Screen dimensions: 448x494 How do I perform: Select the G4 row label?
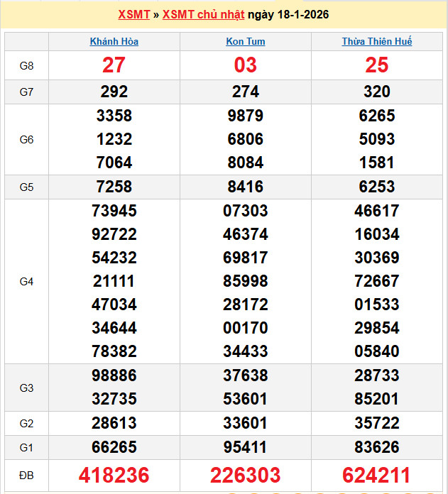click(26, 281)
